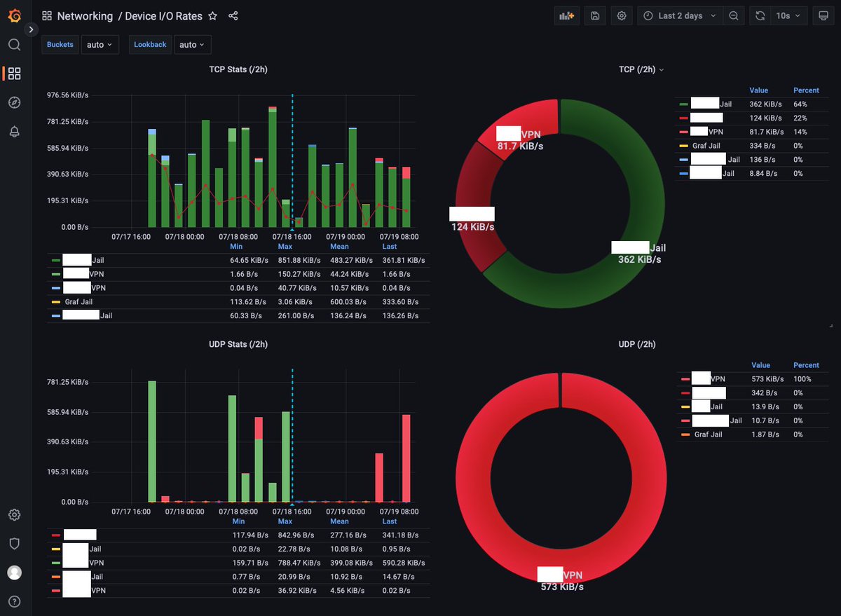This screenshot has height=616, width=841.
Task: Save the dashboard
Action: 595,15
